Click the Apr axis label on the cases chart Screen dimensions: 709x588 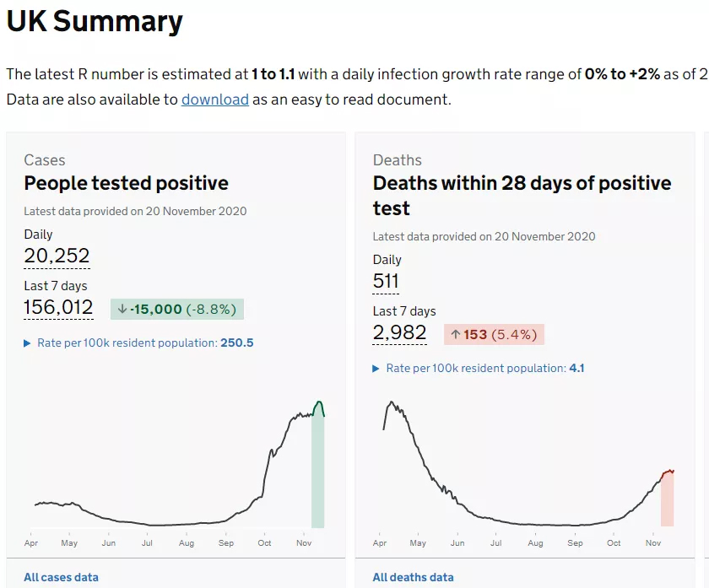coord(30,542)
